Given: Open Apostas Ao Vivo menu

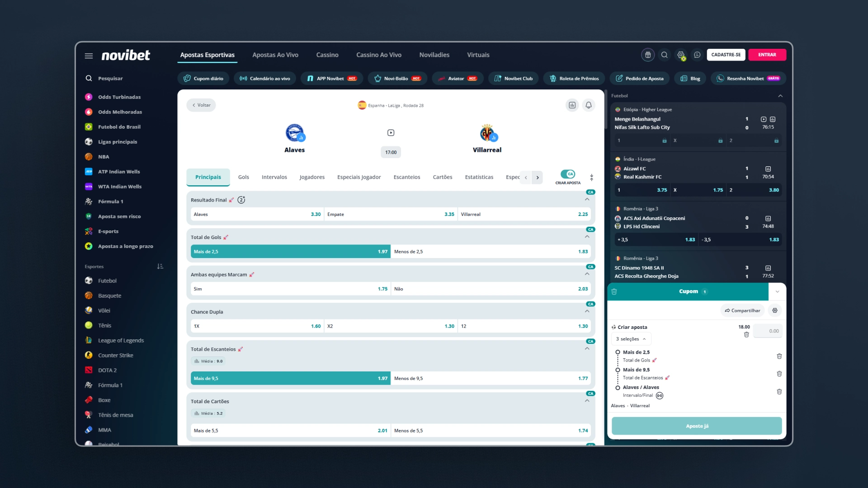Looking at the screenshot, I should coord(275,55).
